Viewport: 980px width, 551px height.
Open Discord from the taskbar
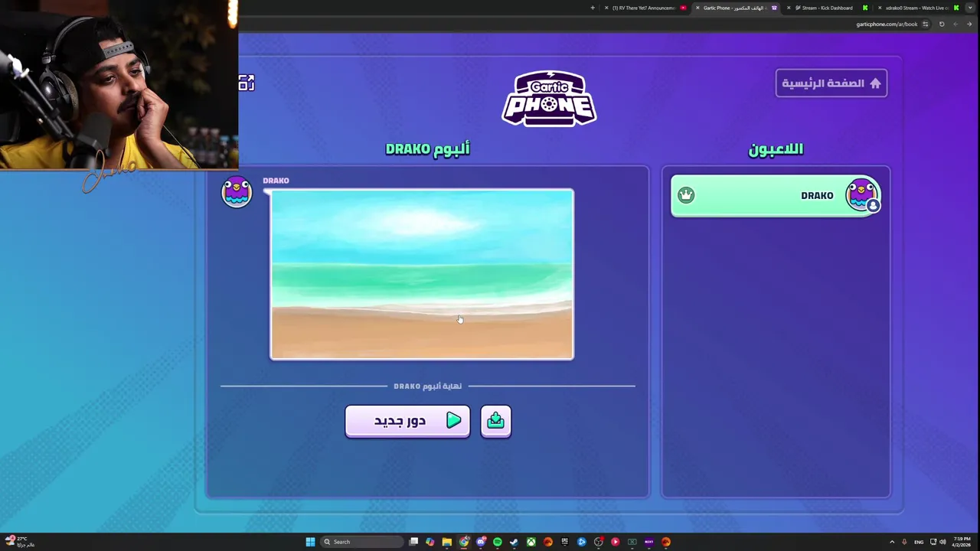pyautogui.click(x=481, y=542)
